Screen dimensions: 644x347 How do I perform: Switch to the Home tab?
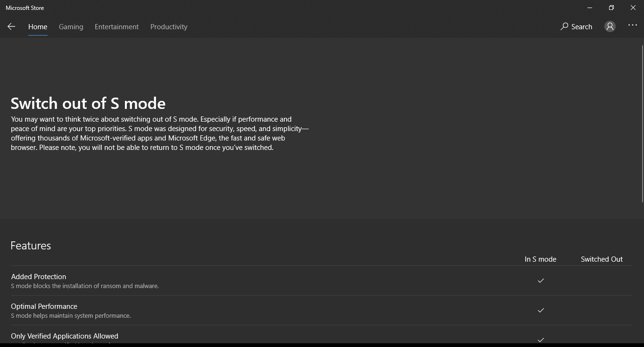[x=38, y=27]
